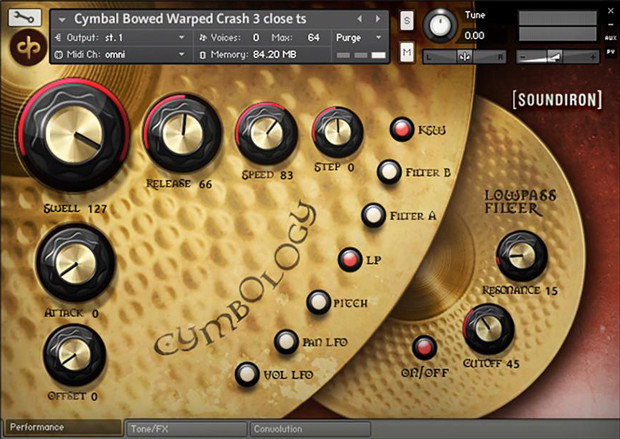
Task: Enable the Filter A button
Action: click(373, 215)
